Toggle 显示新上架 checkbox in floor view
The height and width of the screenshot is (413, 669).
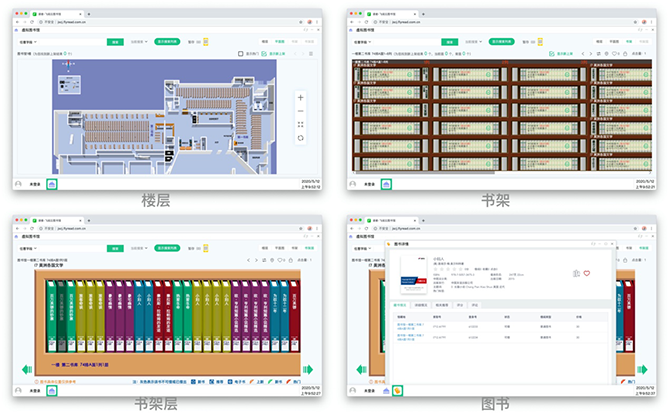tap(263, 52)
